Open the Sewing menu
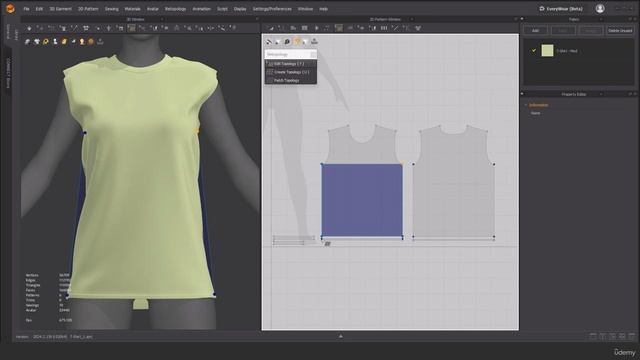The image size is (640, 360). (x=111, y=9)
